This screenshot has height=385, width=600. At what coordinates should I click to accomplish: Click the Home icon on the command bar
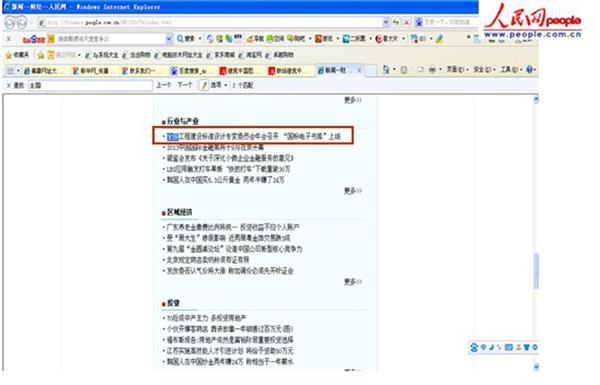pos(386,70)
